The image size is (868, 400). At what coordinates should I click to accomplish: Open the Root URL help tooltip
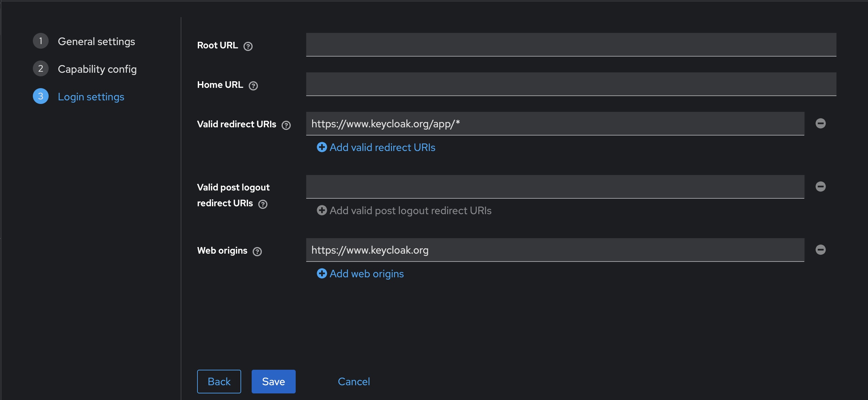[248, 46]
